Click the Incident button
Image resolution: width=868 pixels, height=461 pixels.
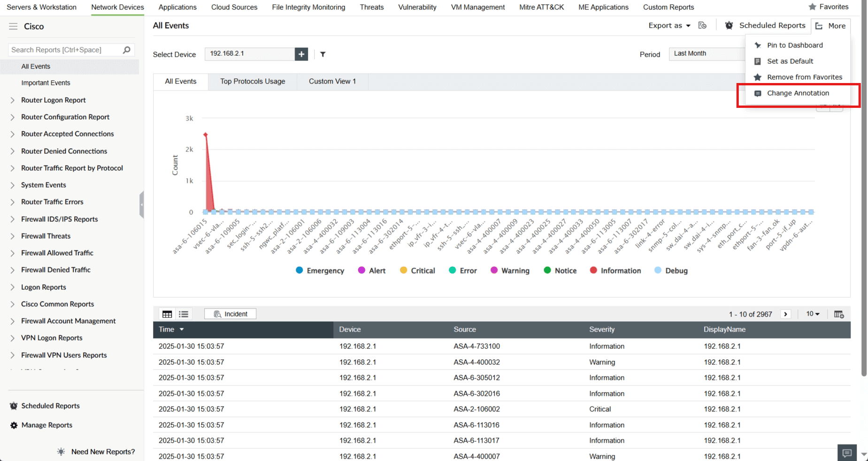(x=230, y=314)
